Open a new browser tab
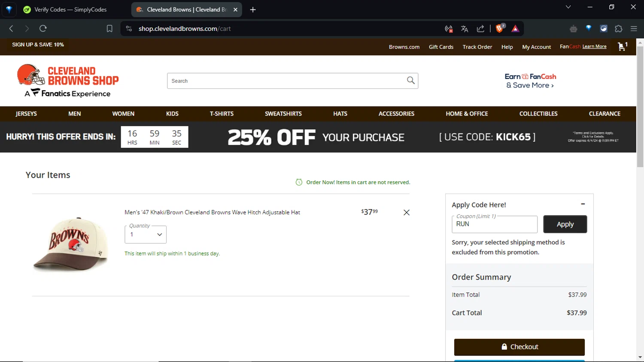The image size is (644, 362). 253,9
